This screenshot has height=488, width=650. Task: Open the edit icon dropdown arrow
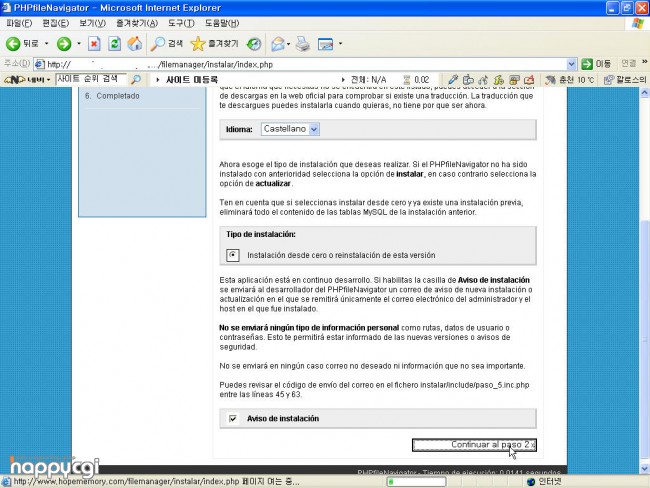[340, 44]
